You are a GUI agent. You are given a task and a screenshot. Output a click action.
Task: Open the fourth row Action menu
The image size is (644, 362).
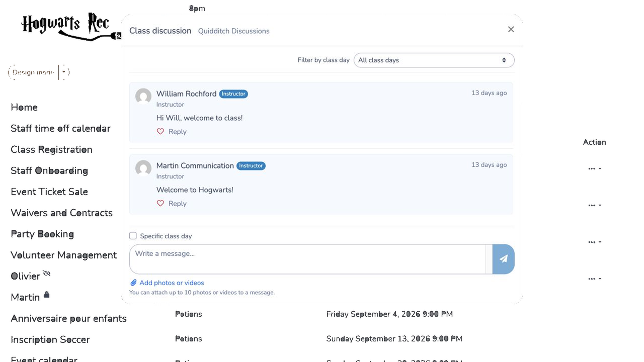pos(595,279)
